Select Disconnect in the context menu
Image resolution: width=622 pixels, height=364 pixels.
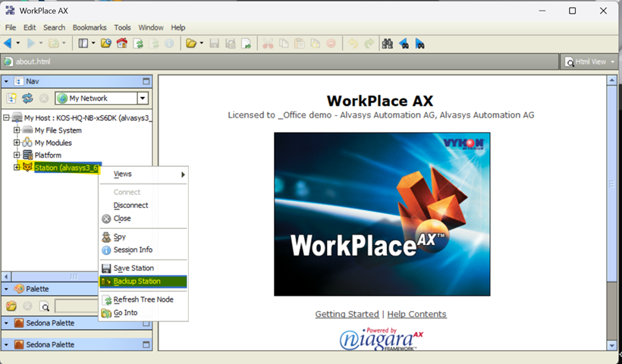[x=143, y=205]
